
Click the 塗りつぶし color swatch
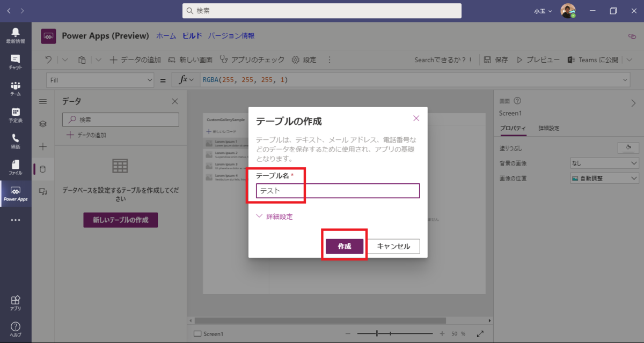coord(628,148)
